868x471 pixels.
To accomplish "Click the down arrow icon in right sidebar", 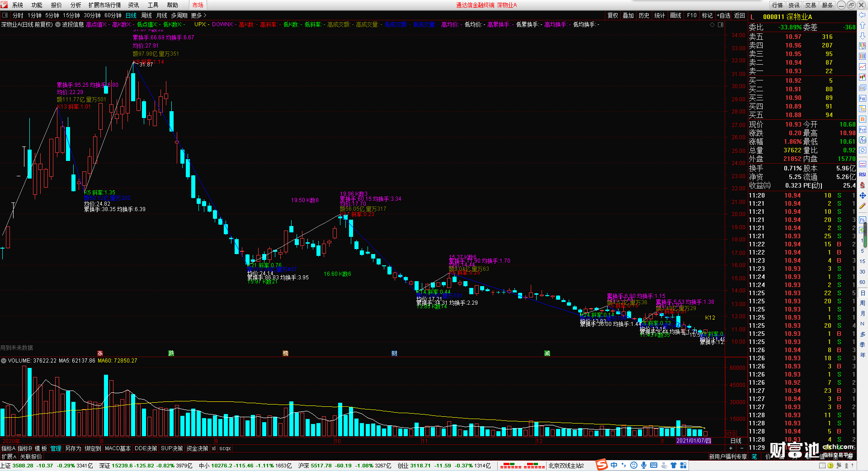I will pos(862,36).
